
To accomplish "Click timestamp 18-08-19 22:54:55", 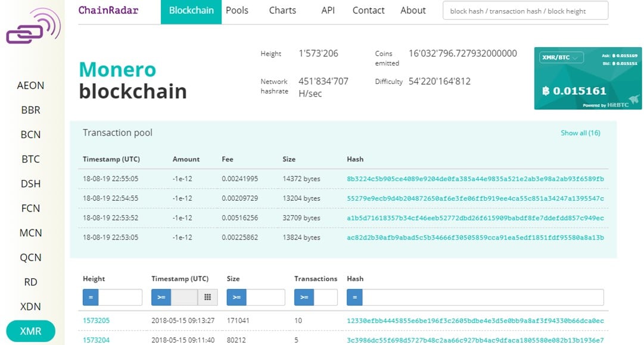I will click(x=110, y=198).
